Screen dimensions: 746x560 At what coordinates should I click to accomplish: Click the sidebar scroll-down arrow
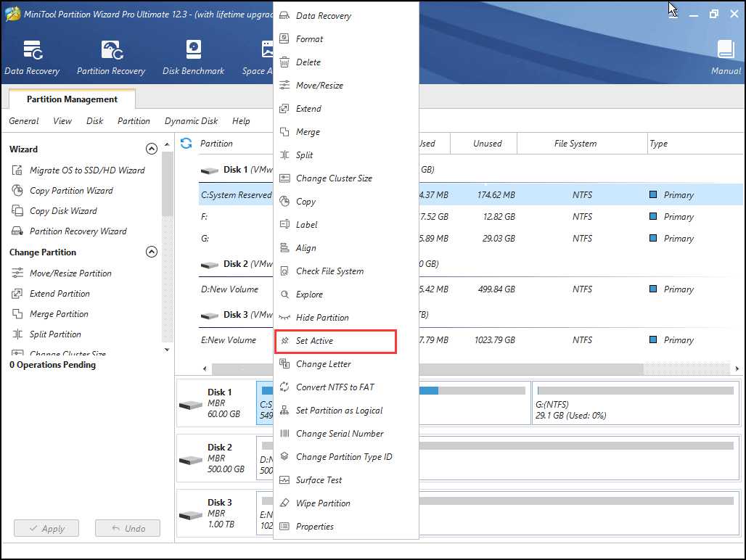(167, 350)
